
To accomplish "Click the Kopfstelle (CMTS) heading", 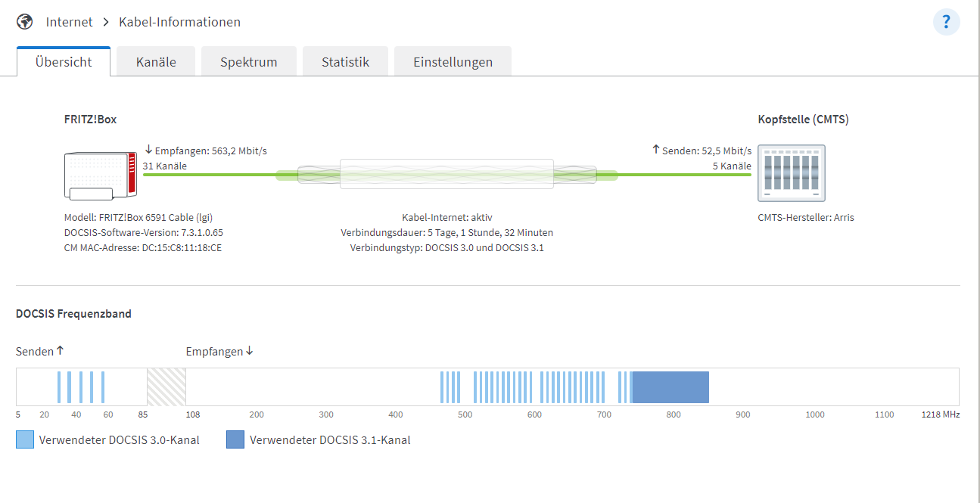I will click(x=803, y=120).
